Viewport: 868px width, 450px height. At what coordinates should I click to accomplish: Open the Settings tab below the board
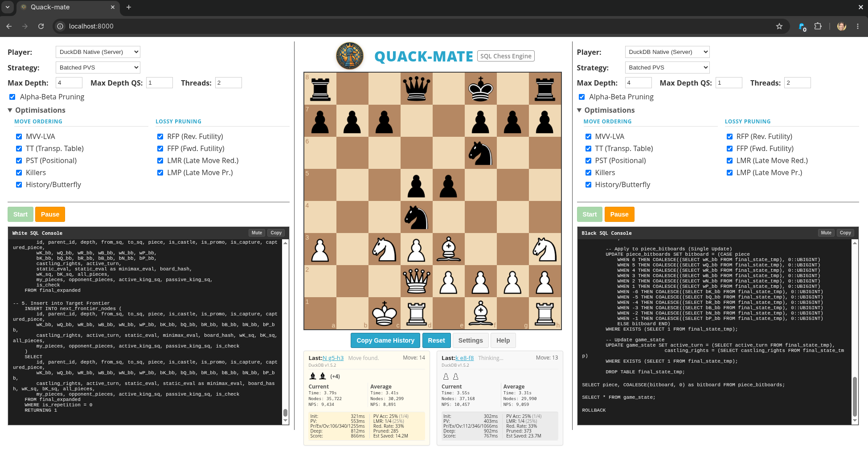[x=471, y=340]
